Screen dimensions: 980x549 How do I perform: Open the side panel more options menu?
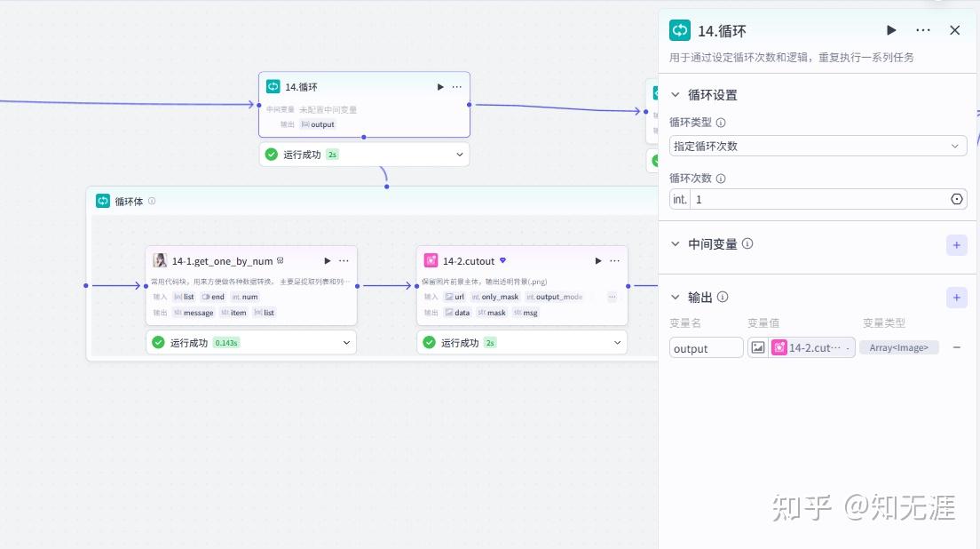922,30
